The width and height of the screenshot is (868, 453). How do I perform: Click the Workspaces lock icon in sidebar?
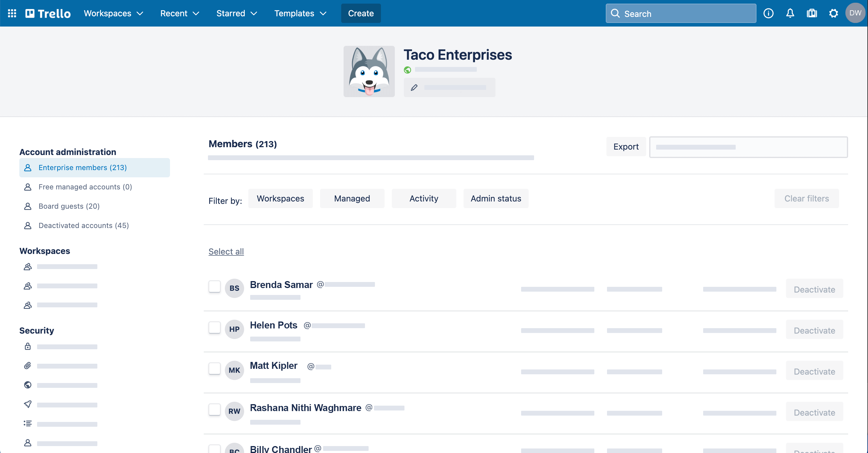(x=27, y=347)
